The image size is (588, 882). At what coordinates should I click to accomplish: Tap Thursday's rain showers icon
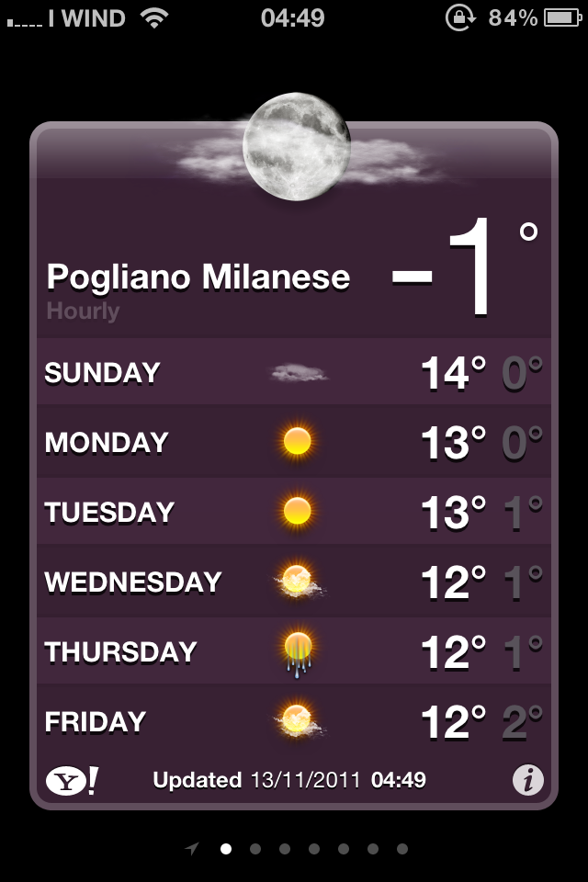[x=298, y=653]
